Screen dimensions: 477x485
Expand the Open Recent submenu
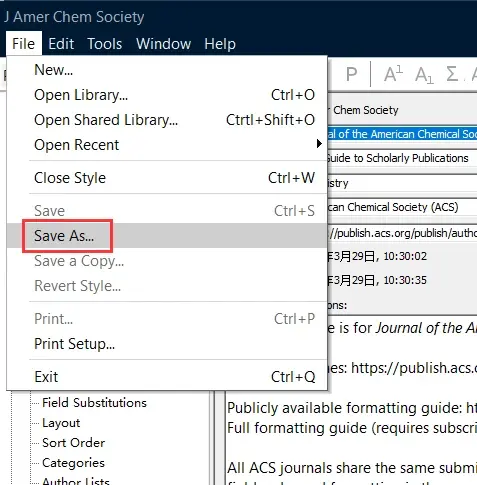tap(167, 145)
